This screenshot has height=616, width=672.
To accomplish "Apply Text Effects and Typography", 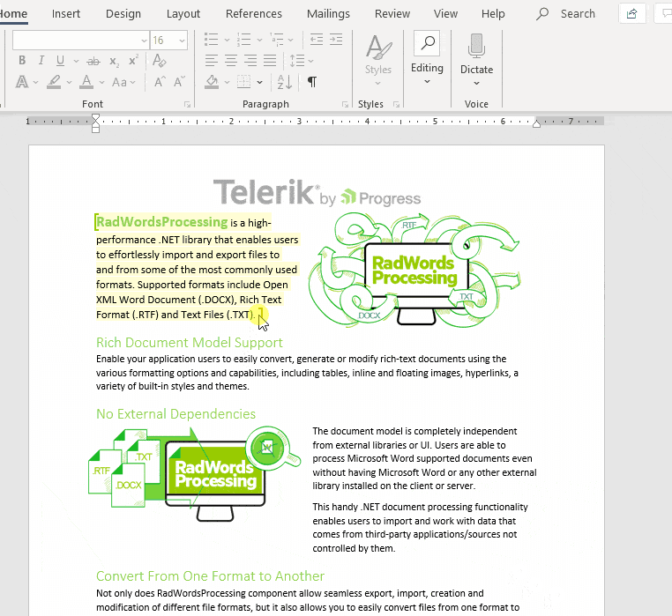I will [22, 81].
